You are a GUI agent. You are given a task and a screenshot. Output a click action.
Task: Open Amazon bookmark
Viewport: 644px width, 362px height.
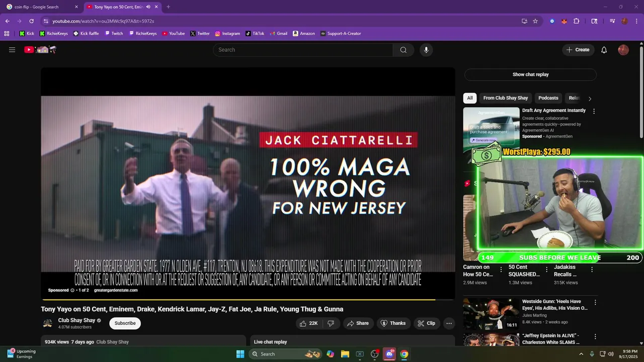pos(303,34)
